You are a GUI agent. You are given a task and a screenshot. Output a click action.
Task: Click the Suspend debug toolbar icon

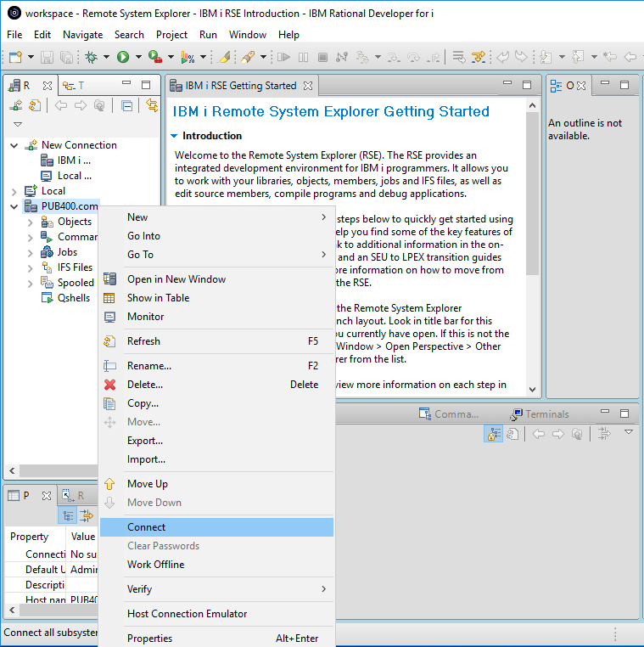(x=303, y=57)
